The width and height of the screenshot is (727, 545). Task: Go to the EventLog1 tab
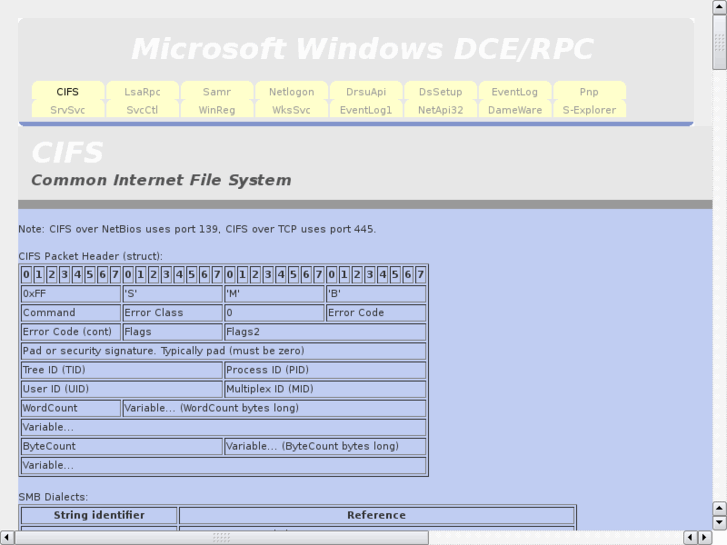pyautogui.click(x=366, y=110)
